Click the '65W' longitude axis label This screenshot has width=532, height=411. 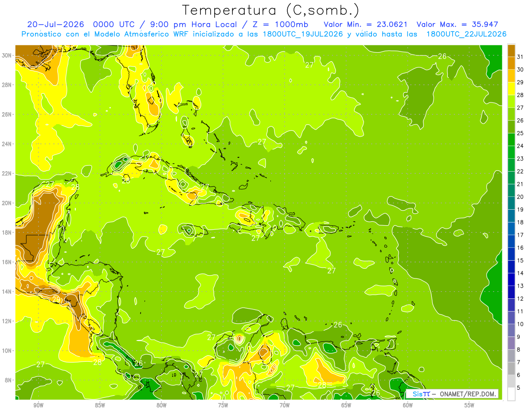(x=346, y=406)
